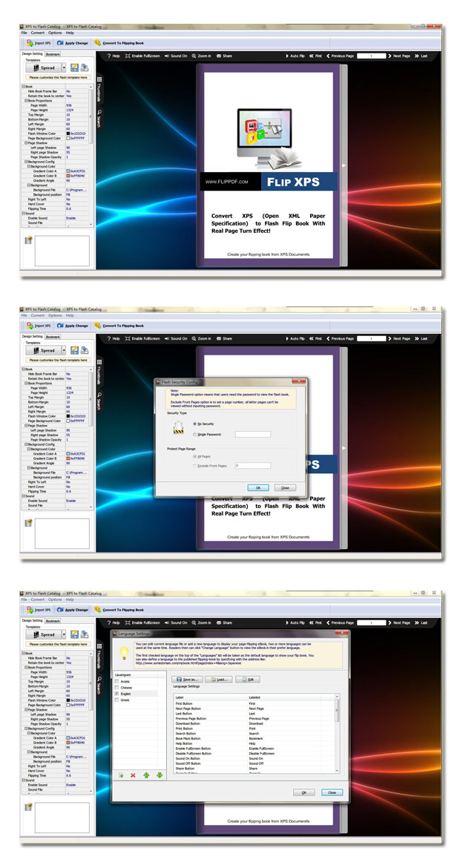The width and height of the screenshot is (460, 868).
Task: Open the Spread template dropdown, window without a dialog
Action: 64,68
